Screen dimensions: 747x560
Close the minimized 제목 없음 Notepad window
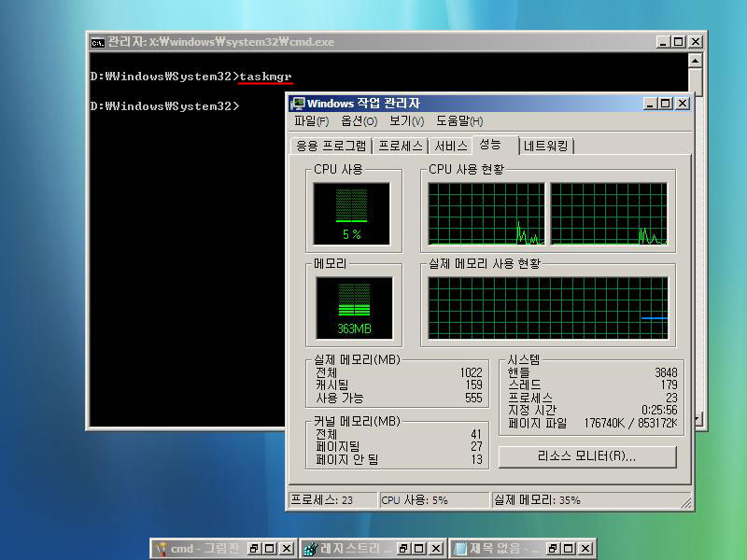pos(585,549)
